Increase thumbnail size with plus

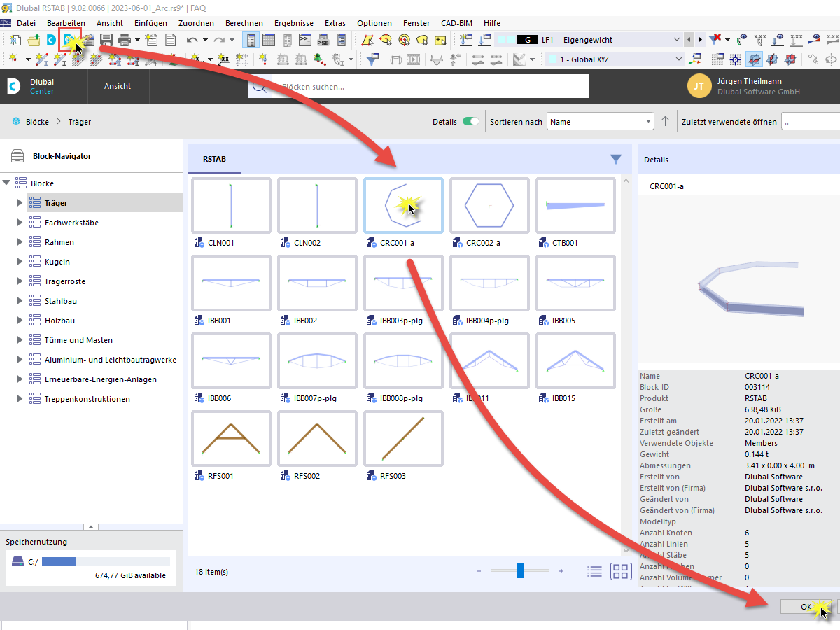[x=561, y=571]
